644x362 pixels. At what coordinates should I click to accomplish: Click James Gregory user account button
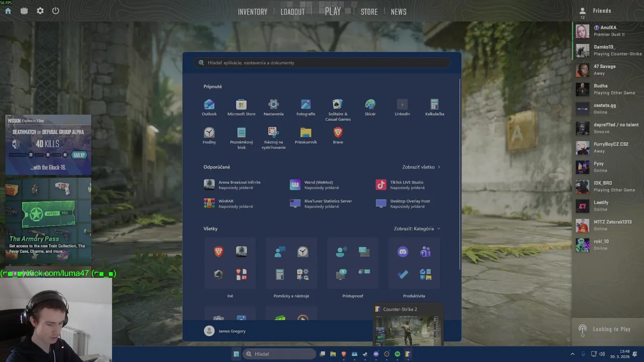point(225,331)
